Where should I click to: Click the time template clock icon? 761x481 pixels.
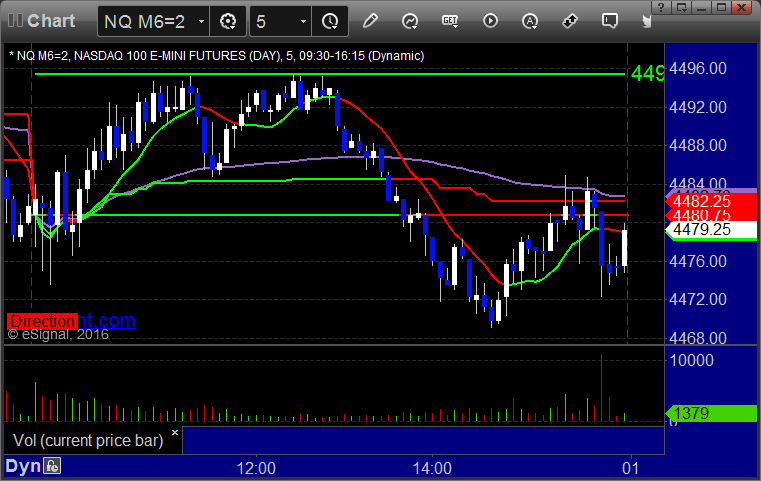click(330, 21)
